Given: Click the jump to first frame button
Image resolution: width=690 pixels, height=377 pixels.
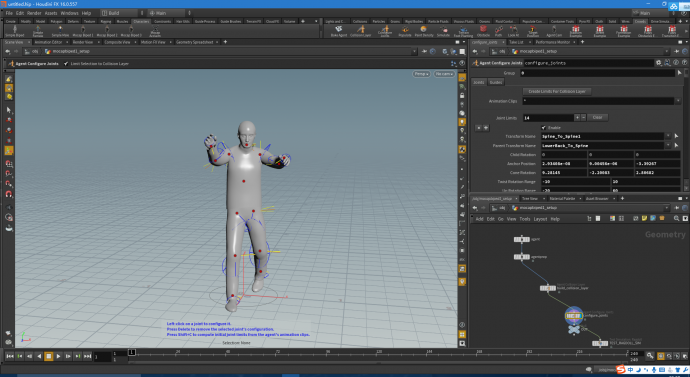Looking at the screenshot, I should pos(10,356).
